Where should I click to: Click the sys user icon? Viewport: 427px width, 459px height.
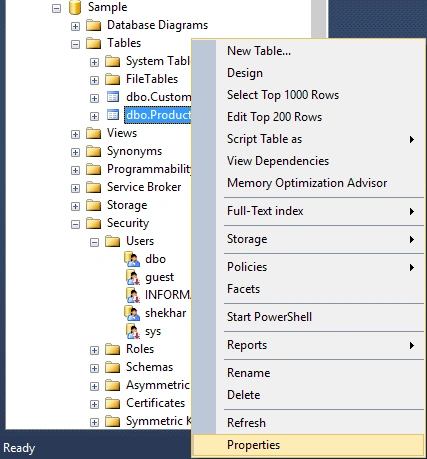pyautogui.click(x=132, y=331)
